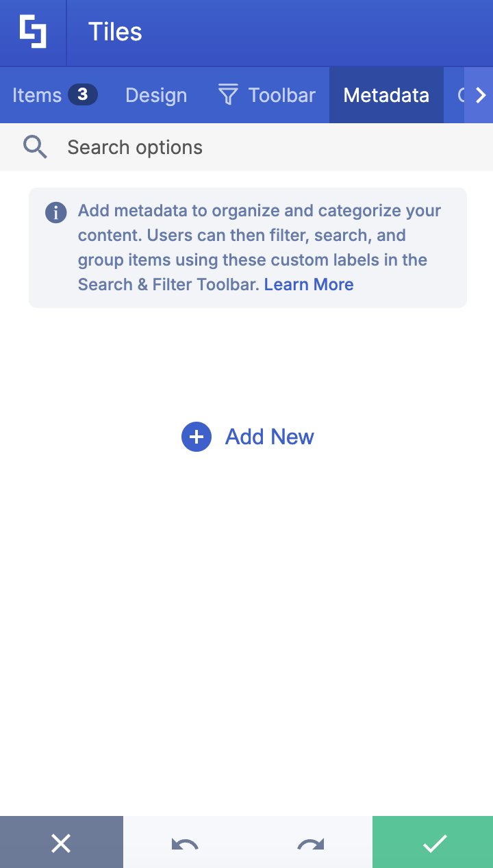
Task: Click the Learn More link
Action: pos(308,284)
